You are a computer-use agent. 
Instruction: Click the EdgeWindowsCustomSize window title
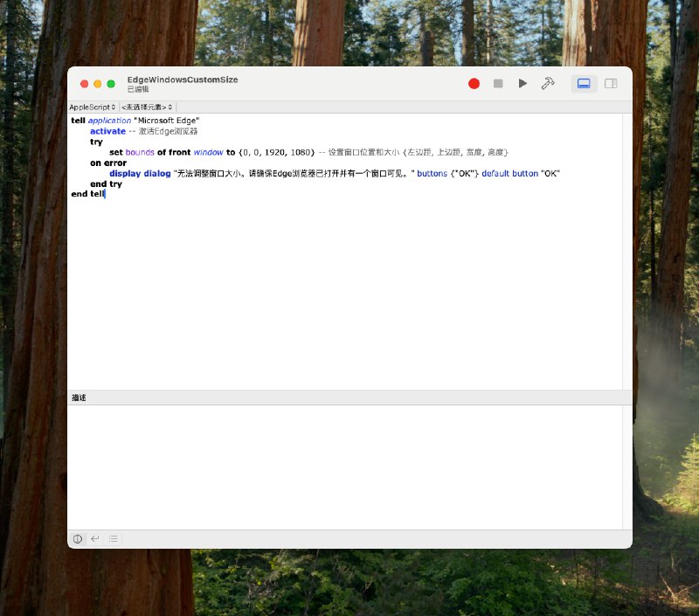pos(183,80)
